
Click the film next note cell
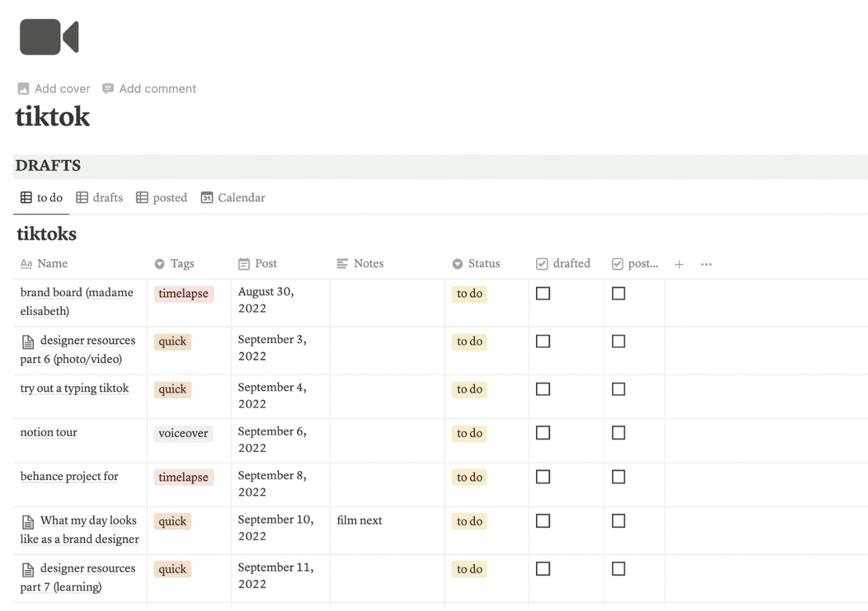click(387, 530)
